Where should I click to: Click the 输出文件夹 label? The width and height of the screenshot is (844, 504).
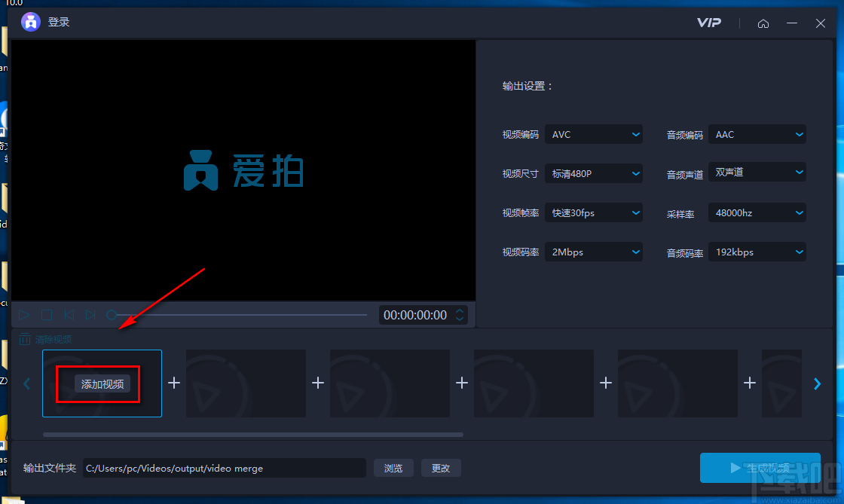[x=50, y=468]
